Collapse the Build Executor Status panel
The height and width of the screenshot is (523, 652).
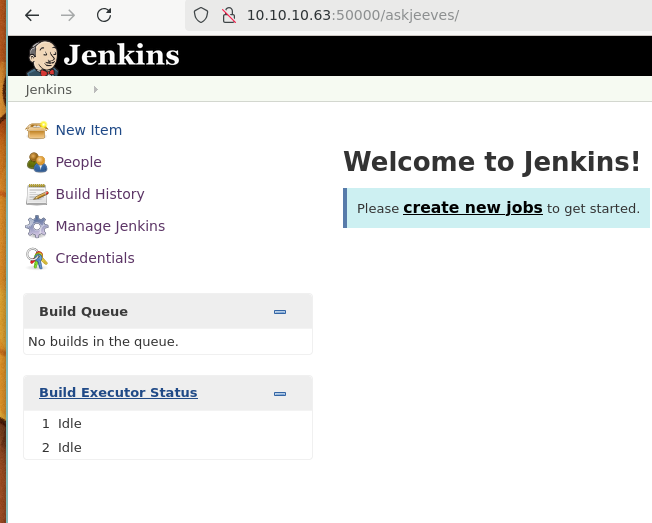[280, 394]
